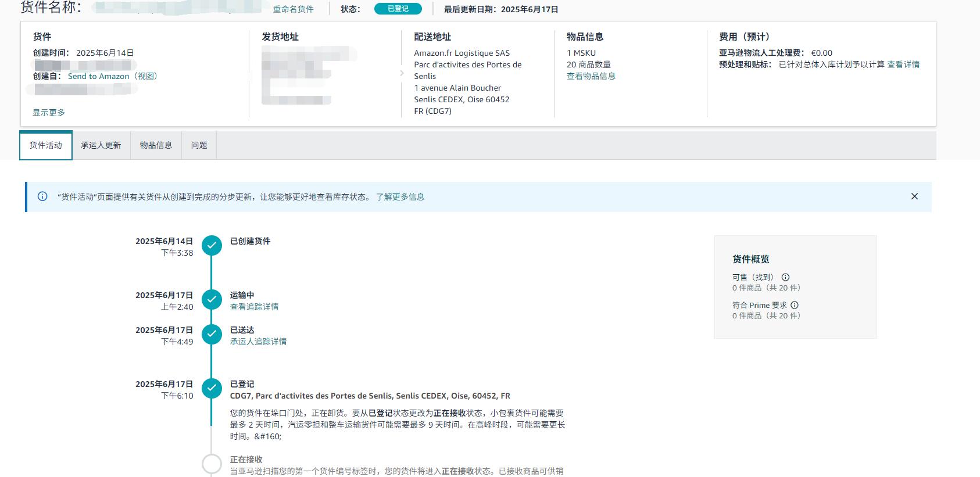980x477 pixels.
Task: Click the empty circle for 正在接收 step
Action: click(212, 464)
